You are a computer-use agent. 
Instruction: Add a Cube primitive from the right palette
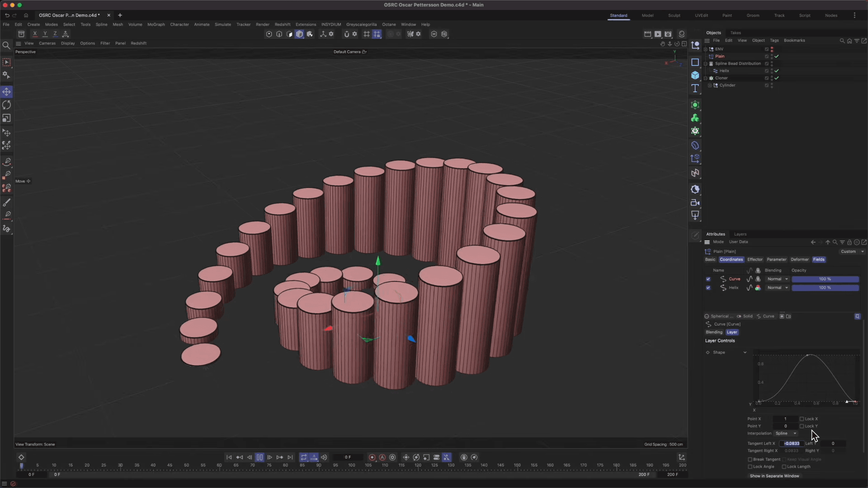(695, 75)
